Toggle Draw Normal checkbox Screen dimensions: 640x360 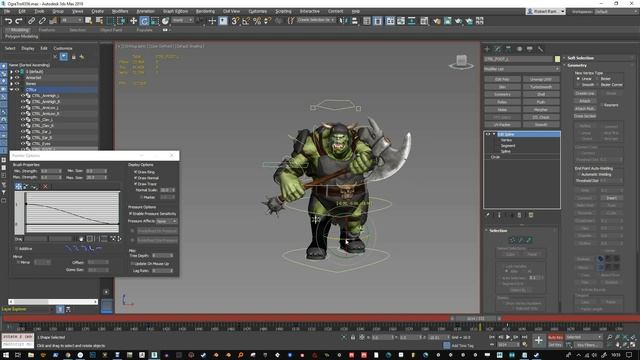[135, 178]
